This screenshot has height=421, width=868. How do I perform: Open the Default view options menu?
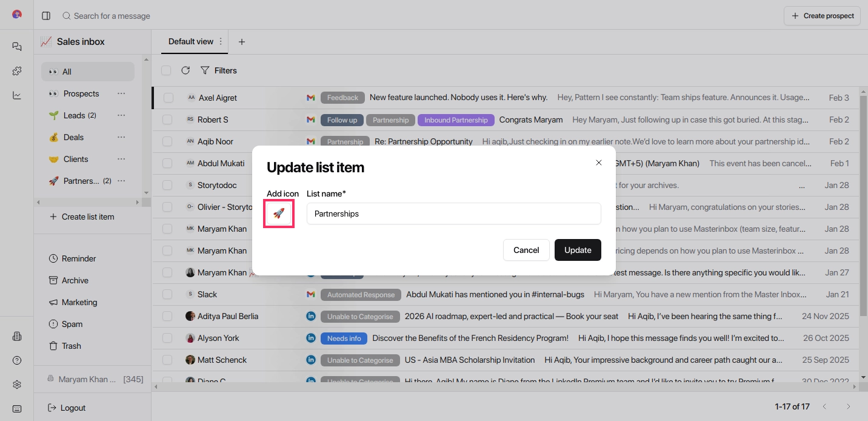[221, 41]
